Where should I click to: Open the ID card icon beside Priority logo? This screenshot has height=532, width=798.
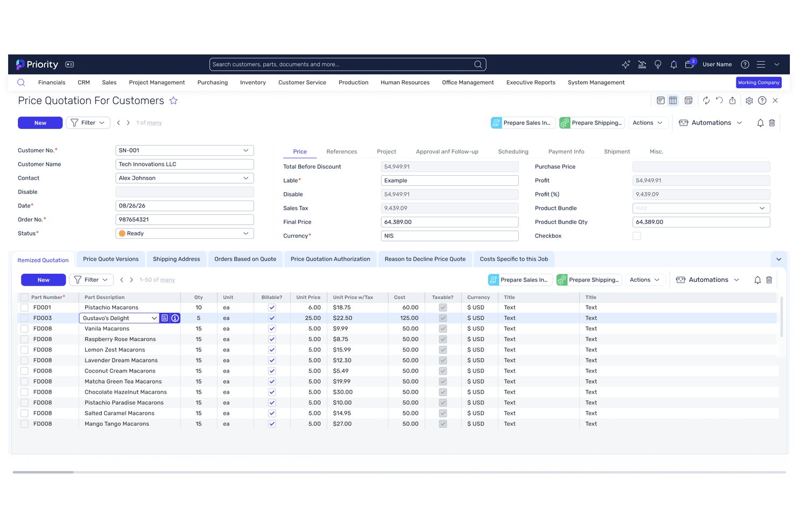[70, 64]
